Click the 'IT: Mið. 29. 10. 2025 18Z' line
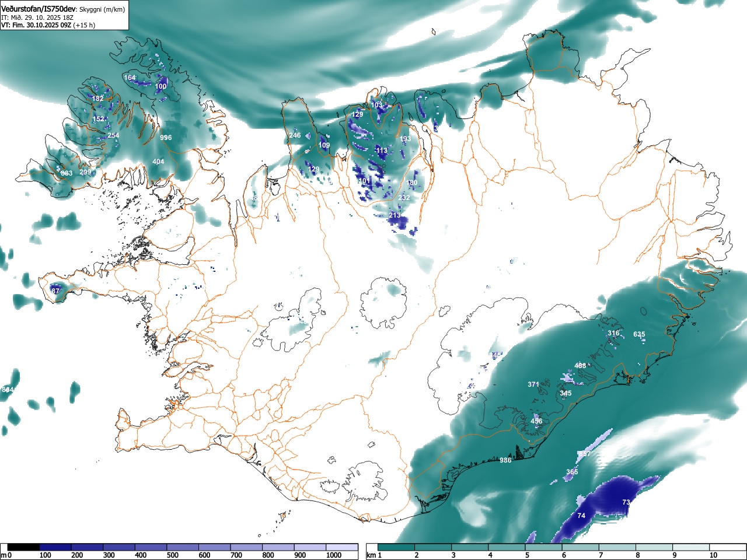 [37, 17]
